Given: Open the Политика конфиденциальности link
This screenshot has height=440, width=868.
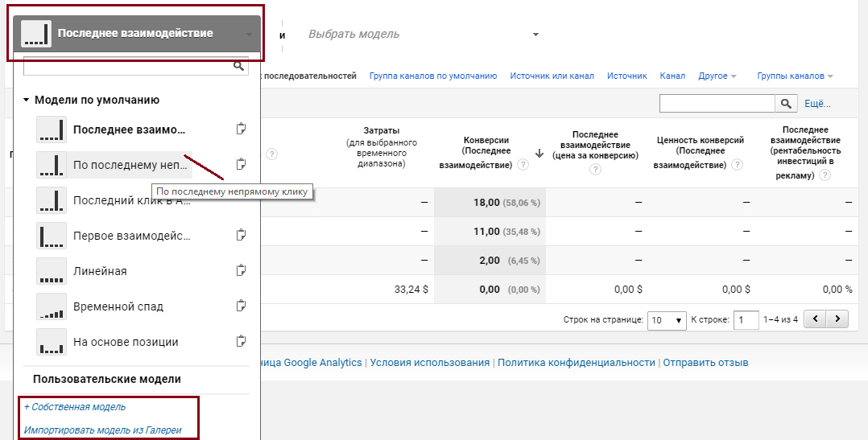Looking at the screenshot, I should 577,363.
